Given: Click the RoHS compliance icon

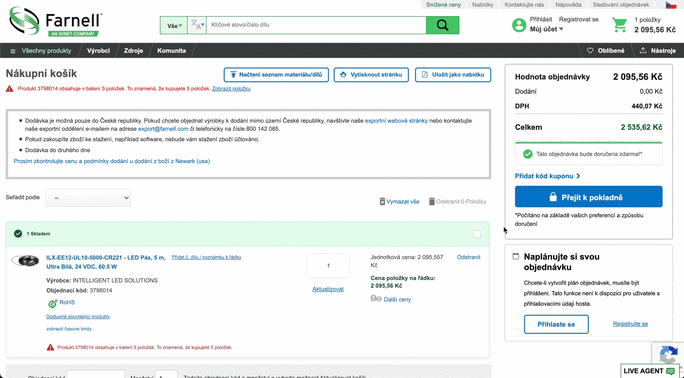Looking at the screenshot, I should click(52, 303).
